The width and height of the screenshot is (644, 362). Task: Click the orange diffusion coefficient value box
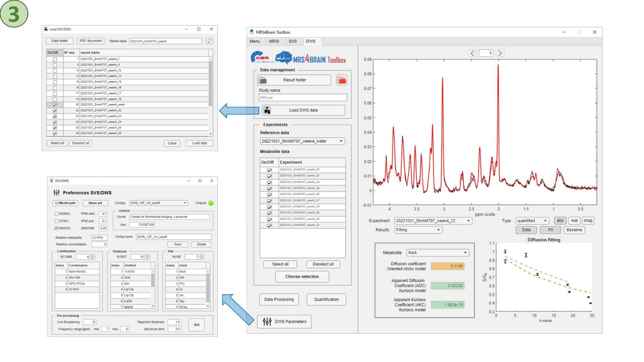point(447,266)
